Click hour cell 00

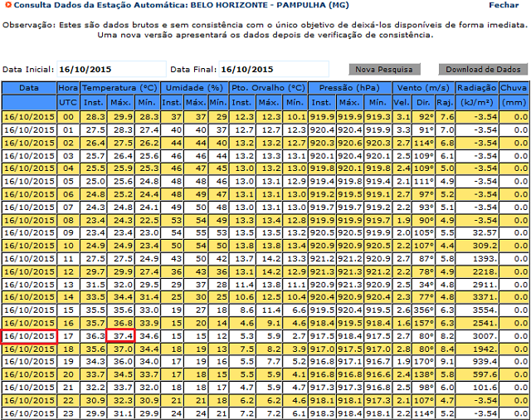(x=68, y=117)
